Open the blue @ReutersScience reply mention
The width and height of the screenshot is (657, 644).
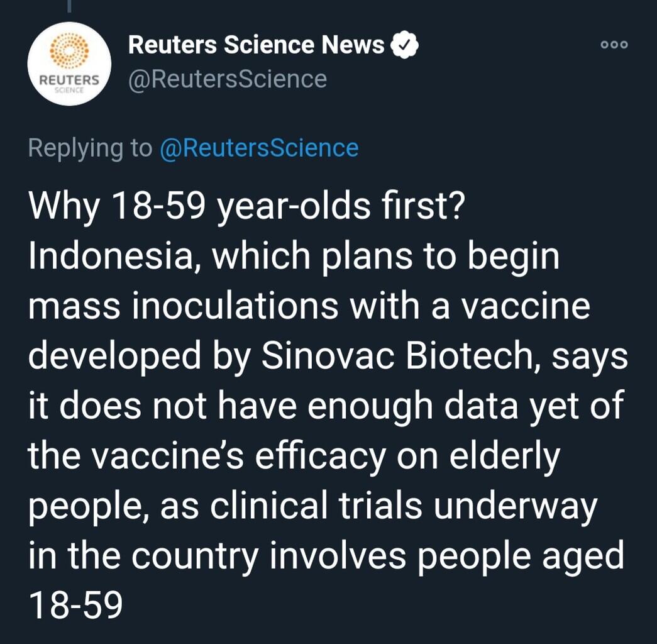259,148
